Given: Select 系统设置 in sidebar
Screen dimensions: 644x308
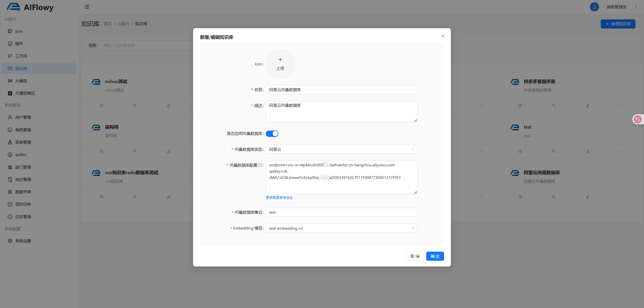Looking at the screenshot, I should 23,241.
